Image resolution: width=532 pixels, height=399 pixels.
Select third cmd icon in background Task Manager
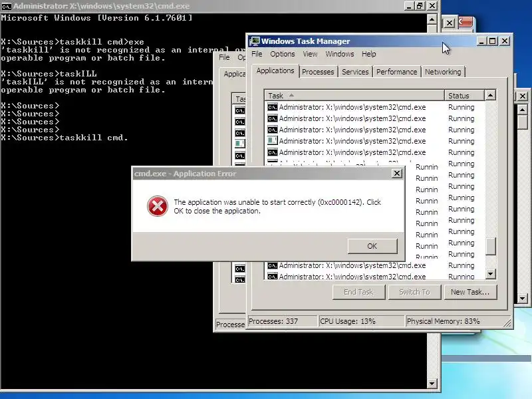point(239,133)
